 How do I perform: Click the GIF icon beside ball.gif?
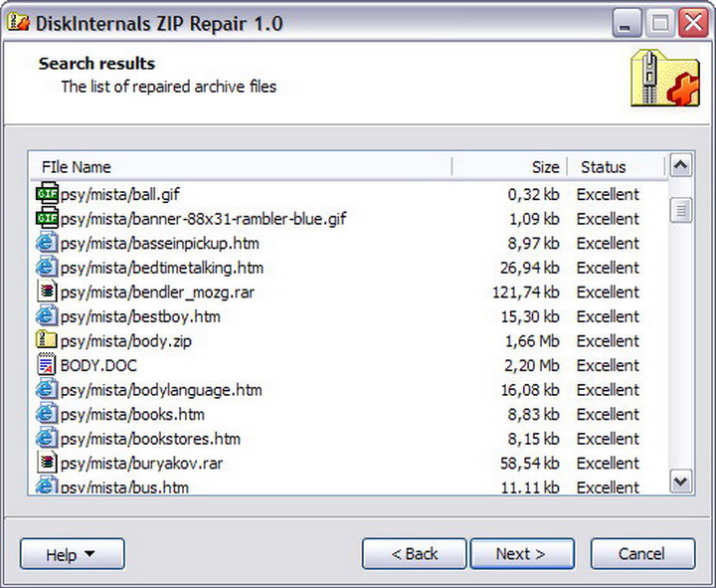[x=47, y=194]
